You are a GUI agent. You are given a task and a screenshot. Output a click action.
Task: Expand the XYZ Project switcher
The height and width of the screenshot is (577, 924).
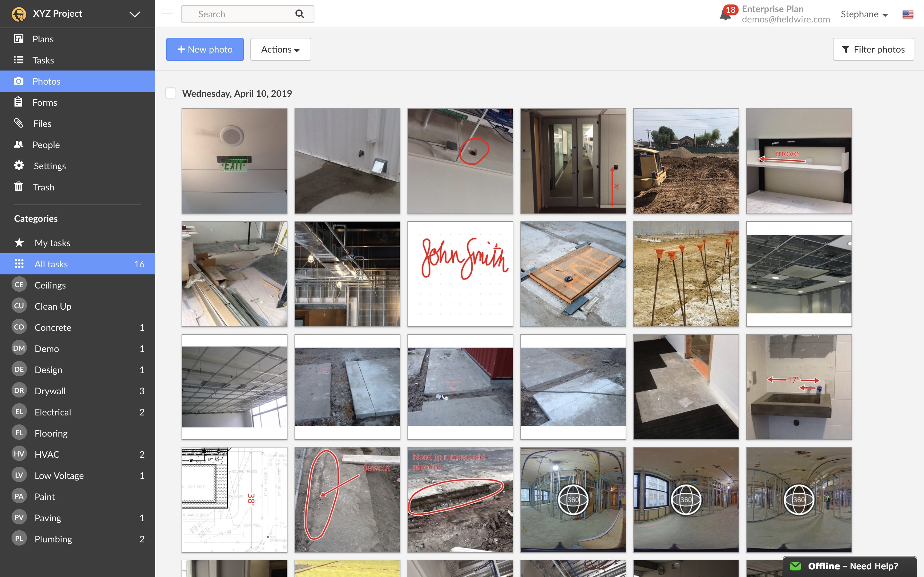(x=134, y=14)
